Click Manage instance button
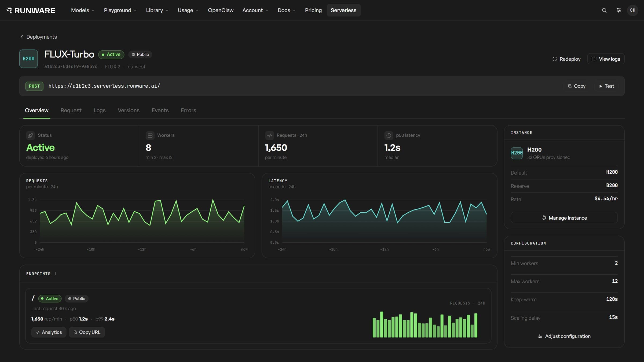 click(564, 218)
